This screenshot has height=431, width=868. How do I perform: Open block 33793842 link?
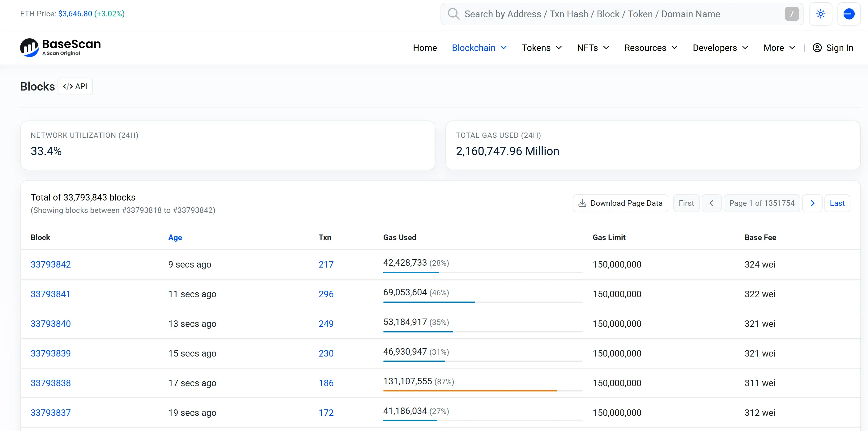click(x=51, y=264)
